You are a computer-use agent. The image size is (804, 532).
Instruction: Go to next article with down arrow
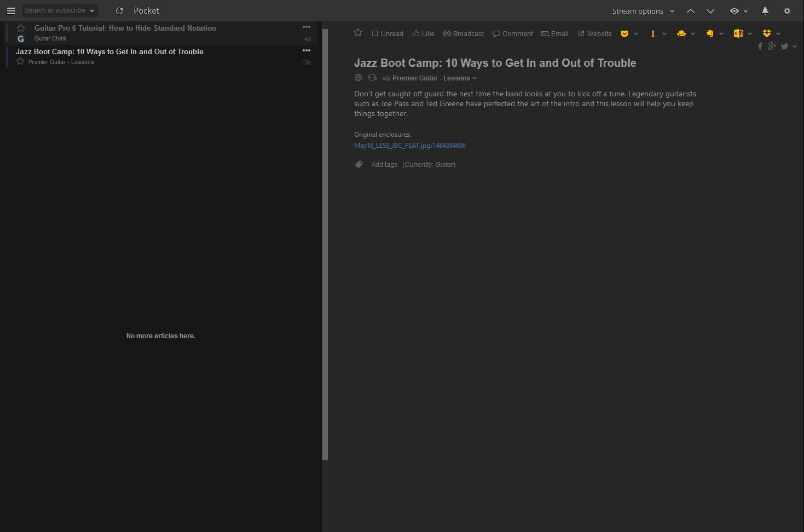click(x=710, y=11)
